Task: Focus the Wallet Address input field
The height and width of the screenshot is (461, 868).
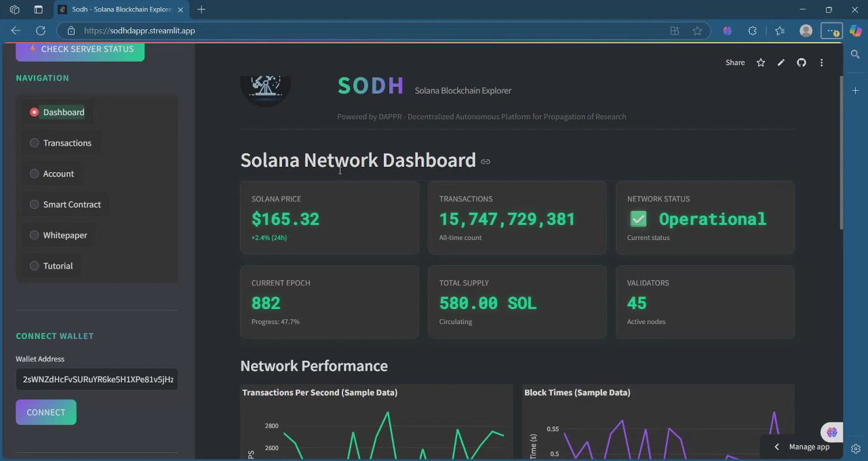Action: click(97, 379)
